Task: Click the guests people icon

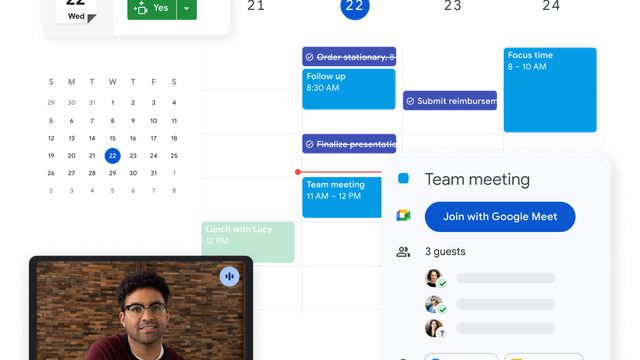Action: click(403, 252)
